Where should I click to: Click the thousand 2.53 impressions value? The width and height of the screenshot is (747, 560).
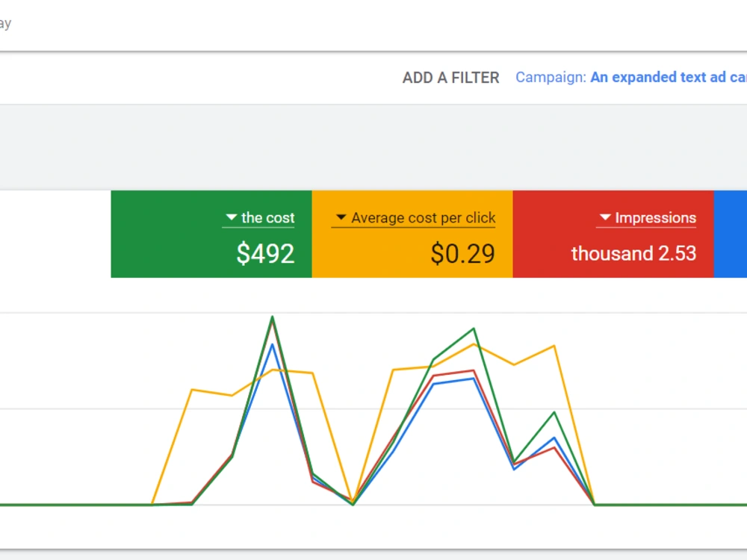633,253
